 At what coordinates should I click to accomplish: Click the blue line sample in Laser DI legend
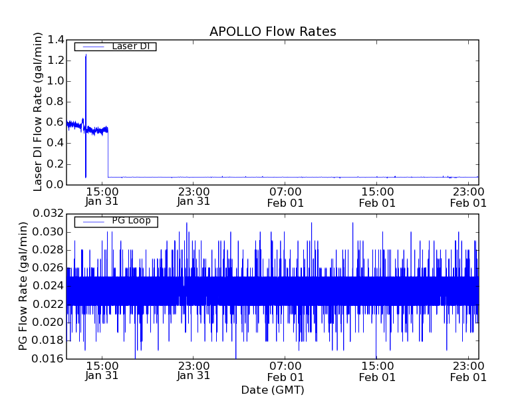click(92, 47)
